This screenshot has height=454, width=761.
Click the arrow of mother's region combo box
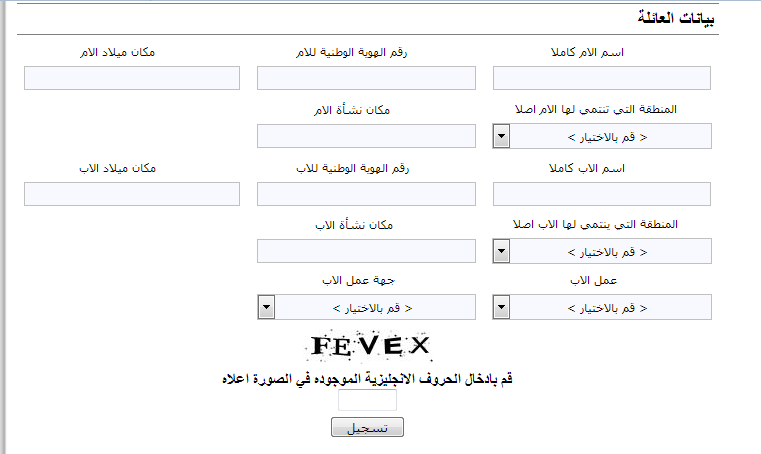501,136
